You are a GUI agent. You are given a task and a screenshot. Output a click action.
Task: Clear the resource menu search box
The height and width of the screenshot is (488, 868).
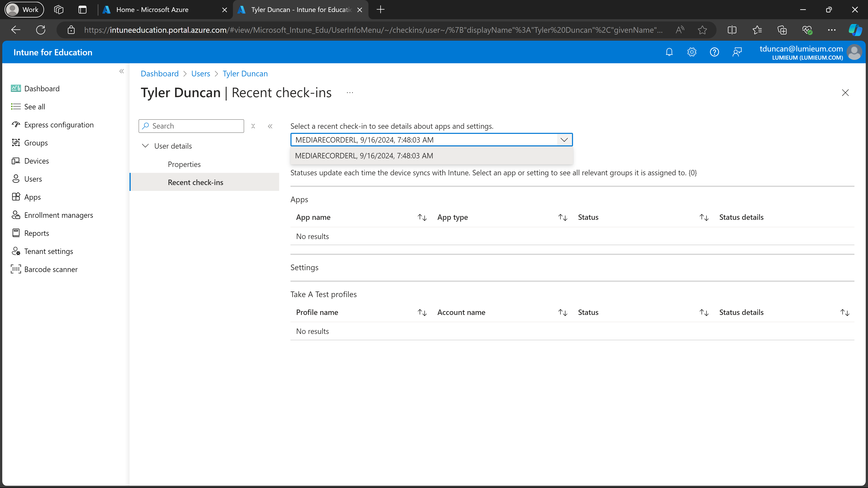click(253, 126)
